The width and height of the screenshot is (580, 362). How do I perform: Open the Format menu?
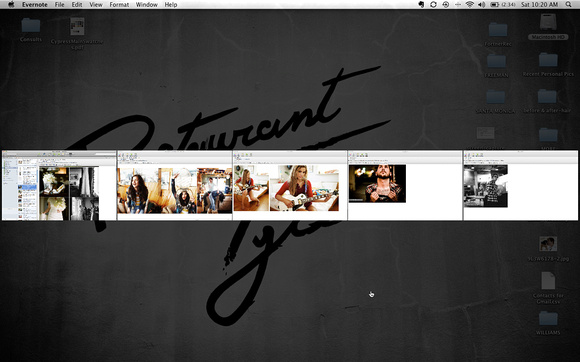coord(119,4)
